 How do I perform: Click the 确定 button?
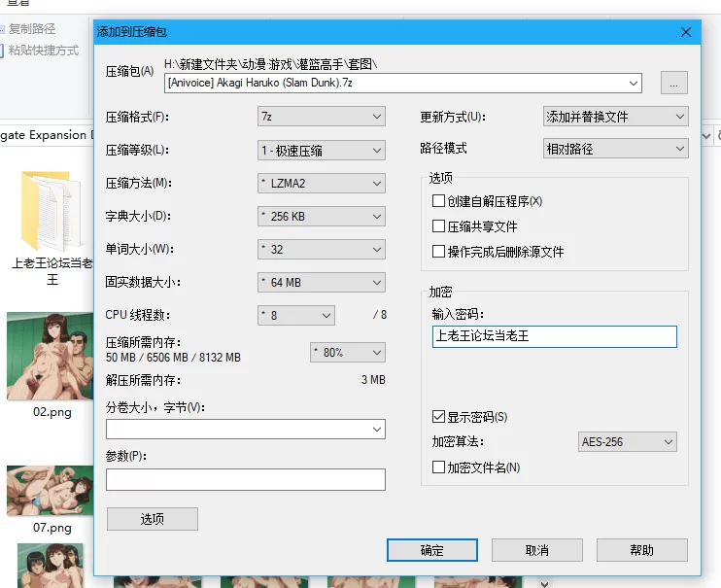432,550
